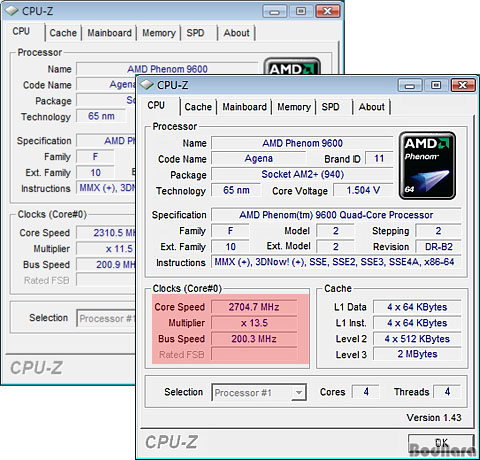Click Level 2 value 4 x 512 KBytes

point(417,339)
